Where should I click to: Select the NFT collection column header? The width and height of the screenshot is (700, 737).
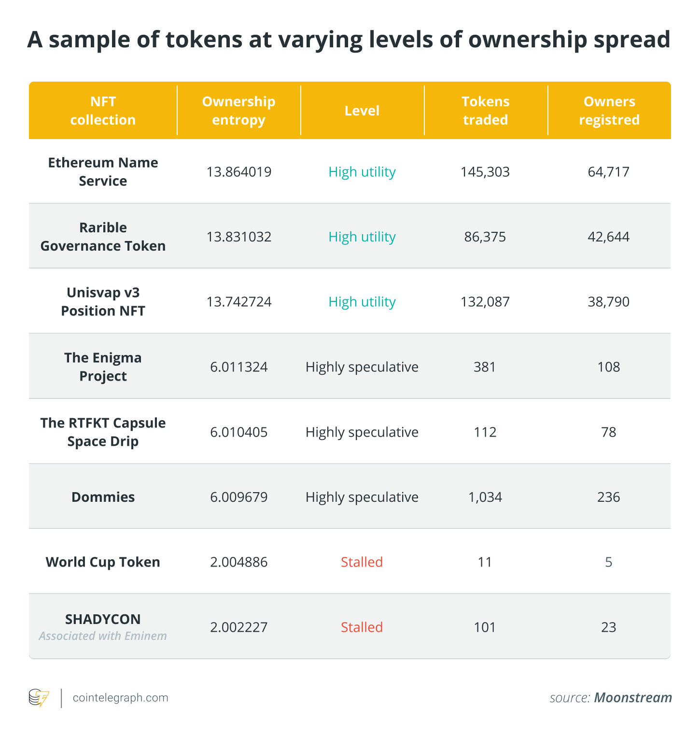(103, 111)
